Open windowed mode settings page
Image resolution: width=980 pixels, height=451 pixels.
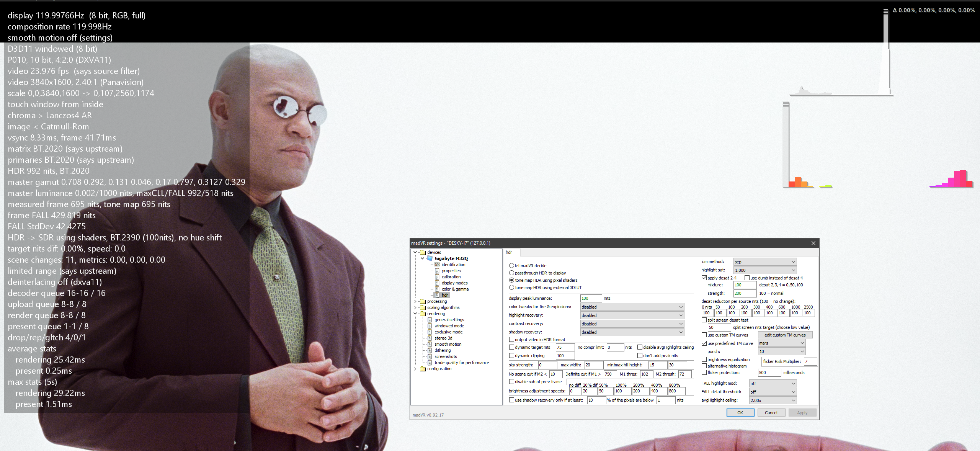point(449,326)
